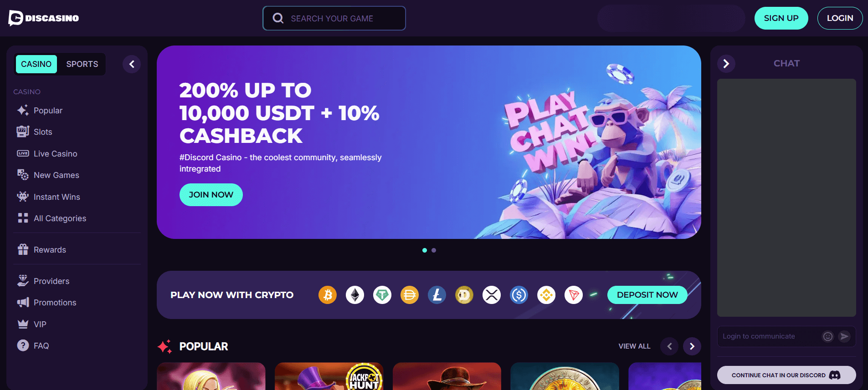Choose the Tron coin icon

click(574, 295)
